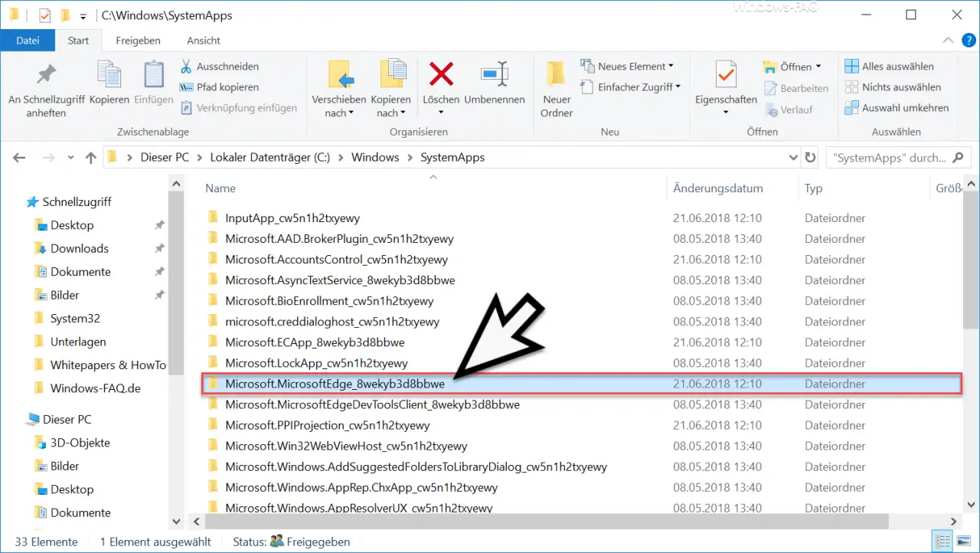Go back with the left arrow
Image resolution: width=980 pixels, height=553 pixels.
pos(20,158)
